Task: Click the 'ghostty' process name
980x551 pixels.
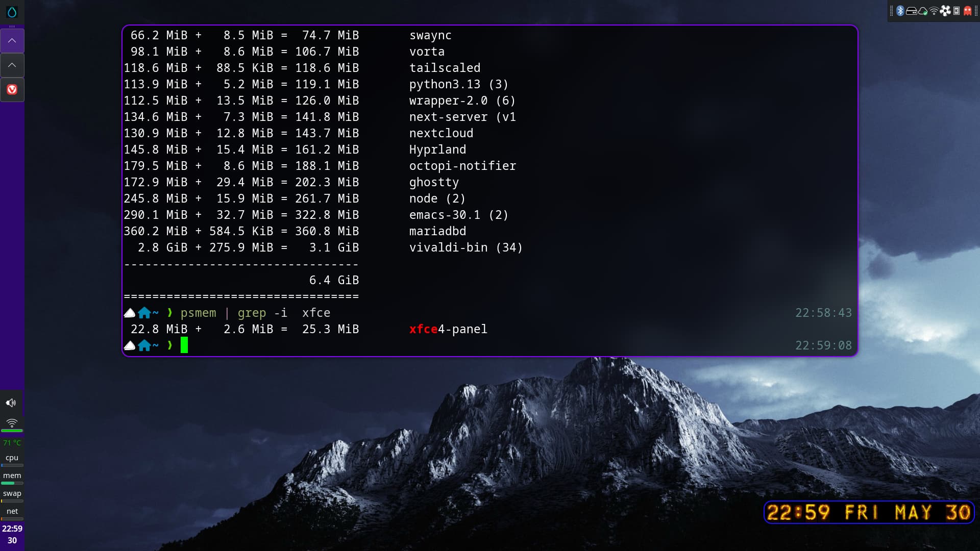Action: 434,182
